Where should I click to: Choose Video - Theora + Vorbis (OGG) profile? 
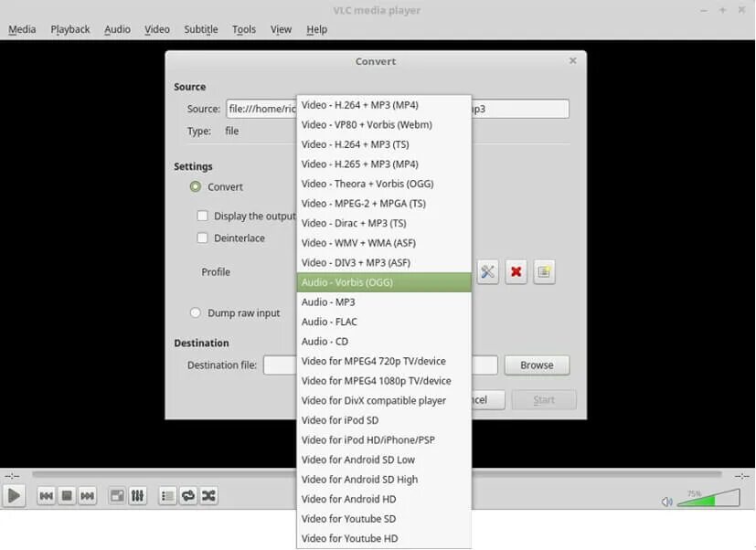[384, 185]
